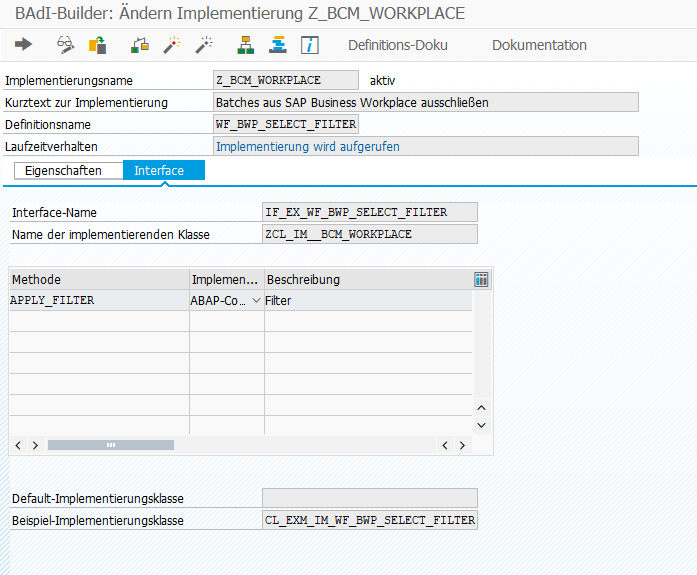
Task: Click the Other Object toolbar icon
Action: coord(97,45)
